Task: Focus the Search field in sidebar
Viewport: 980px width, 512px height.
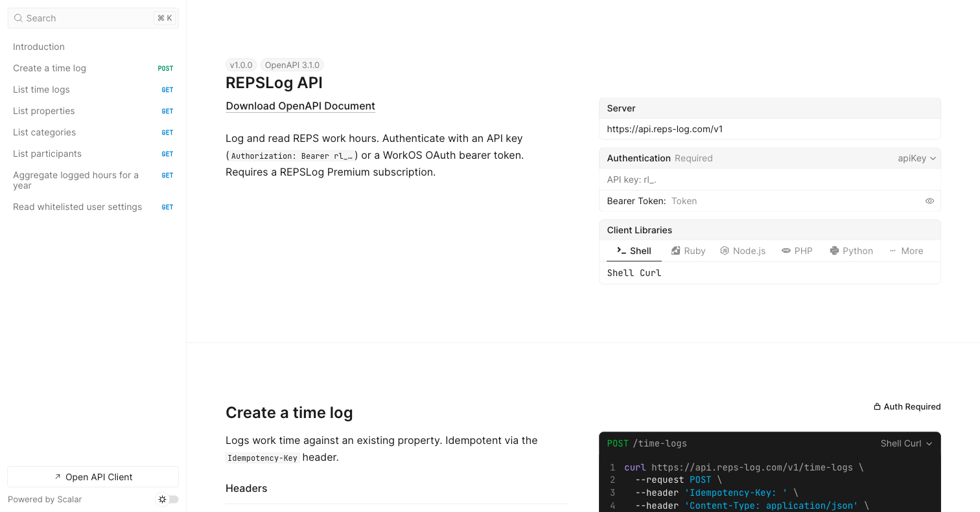Action: click(93, 18)
